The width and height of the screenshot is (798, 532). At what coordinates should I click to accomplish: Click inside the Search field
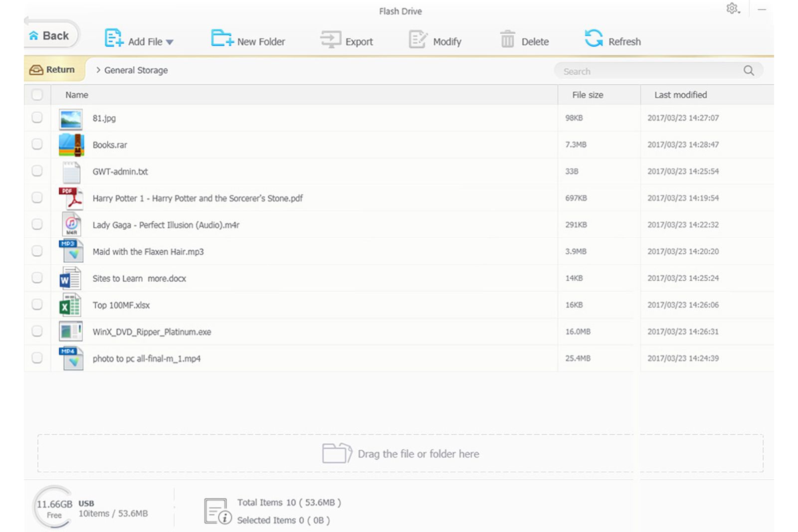click(x=638, y=71)
